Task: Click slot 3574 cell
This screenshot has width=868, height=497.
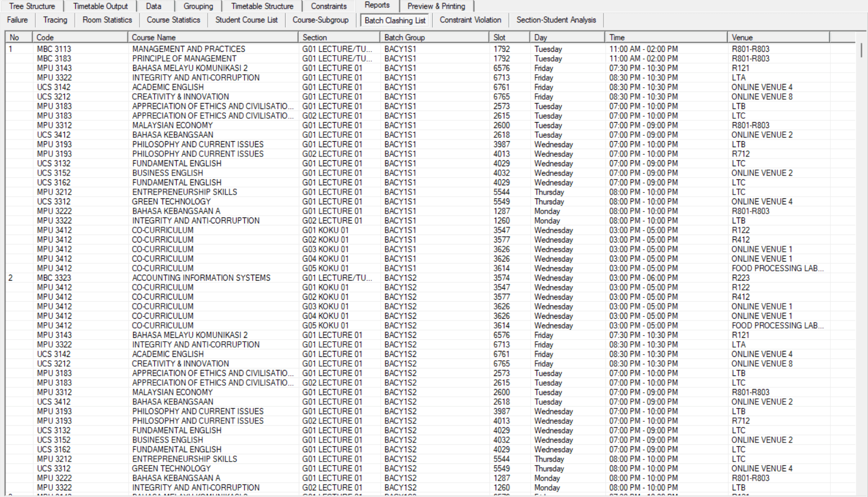Action: [502, 278]
